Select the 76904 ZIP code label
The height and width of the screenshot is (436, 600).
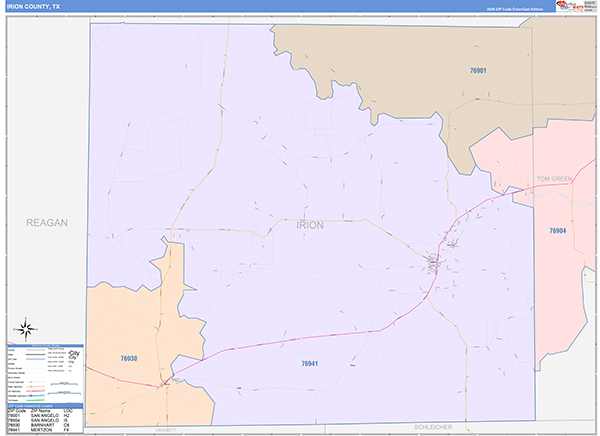[x=558, y=230]
